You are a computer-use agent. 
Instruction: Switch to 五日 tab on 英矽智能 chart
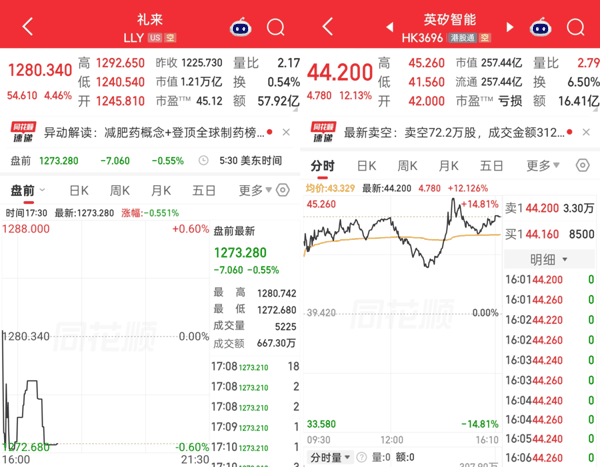pos(491,166)
